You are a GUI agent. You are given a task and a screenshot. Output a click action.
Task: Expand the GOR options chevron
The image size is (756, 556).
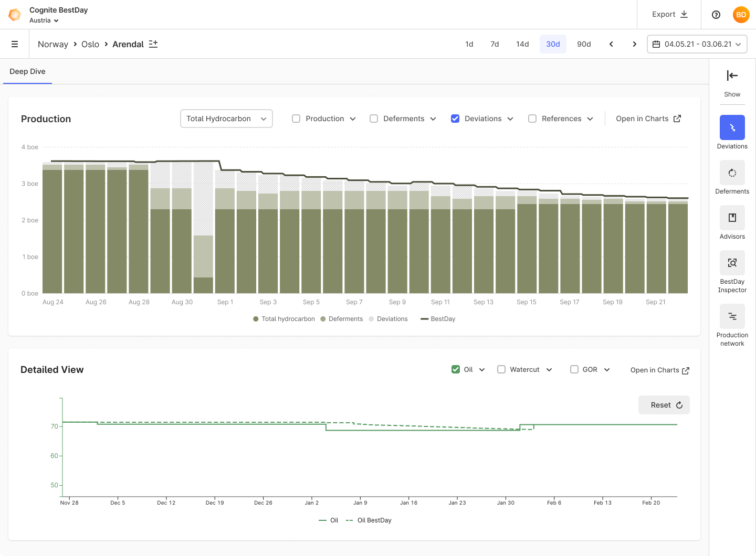(607, 370)
